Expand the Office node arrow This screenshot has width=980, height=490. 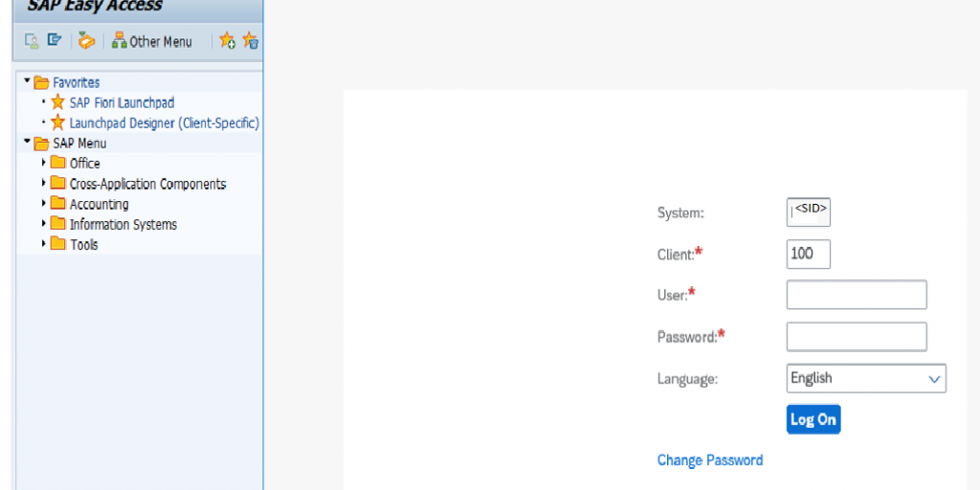click(44, 163)
